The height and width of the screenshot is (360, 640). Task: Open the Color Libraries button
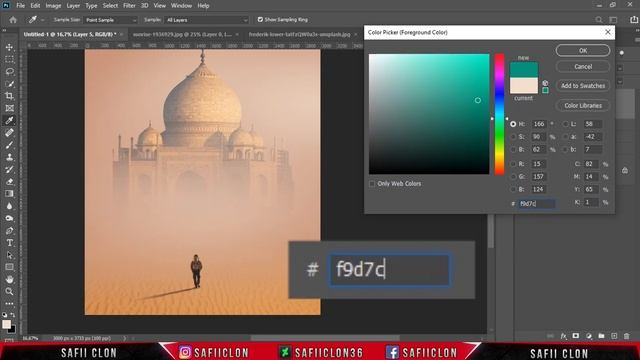583,105
